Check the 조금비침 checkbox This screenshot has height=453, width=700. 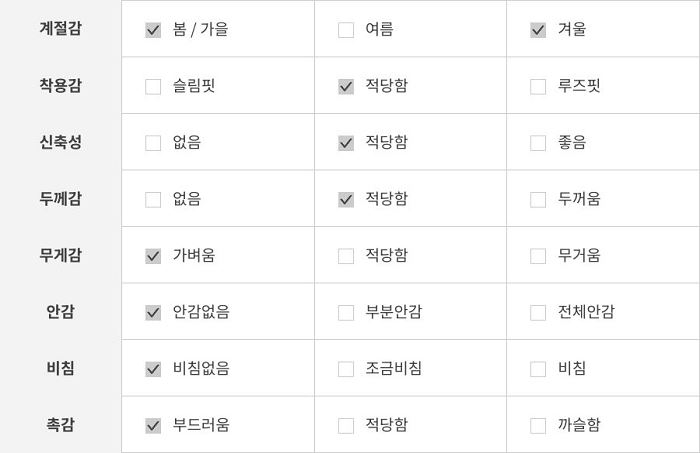click(346, 369)
